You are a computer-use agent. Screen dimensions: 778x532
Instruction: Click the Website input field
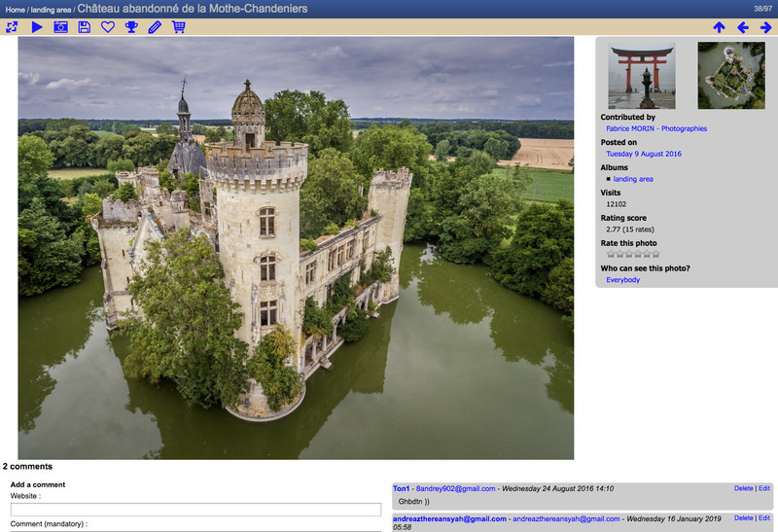(x=195, y=510)
